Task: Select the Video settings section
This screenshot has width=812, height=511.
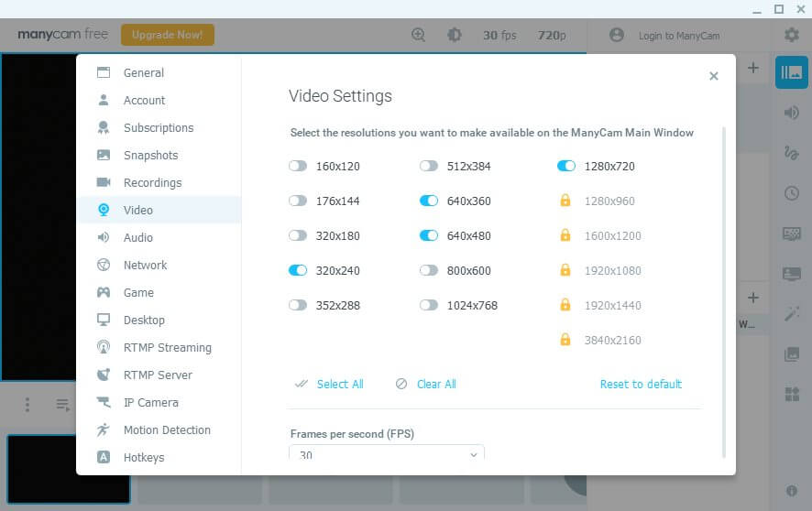Action: coord(159,210)
